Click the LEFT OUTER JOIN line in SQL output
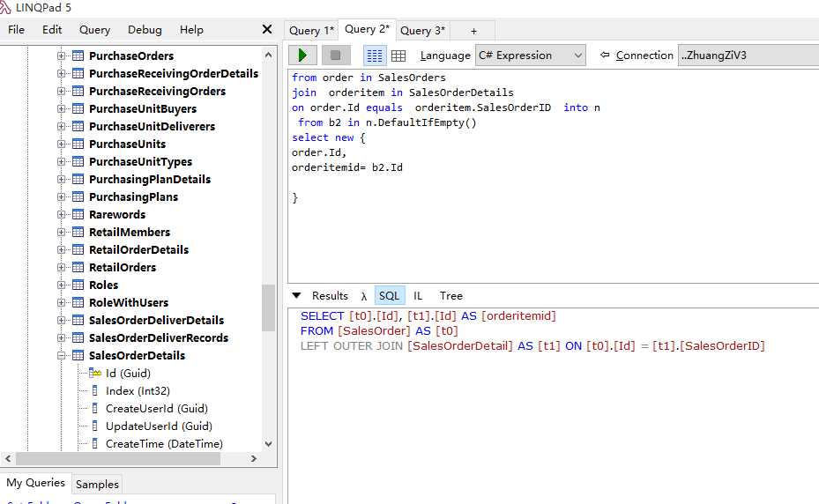Image resolution: width=819 pixels, height=504 pixels. [x=532, y=345]
